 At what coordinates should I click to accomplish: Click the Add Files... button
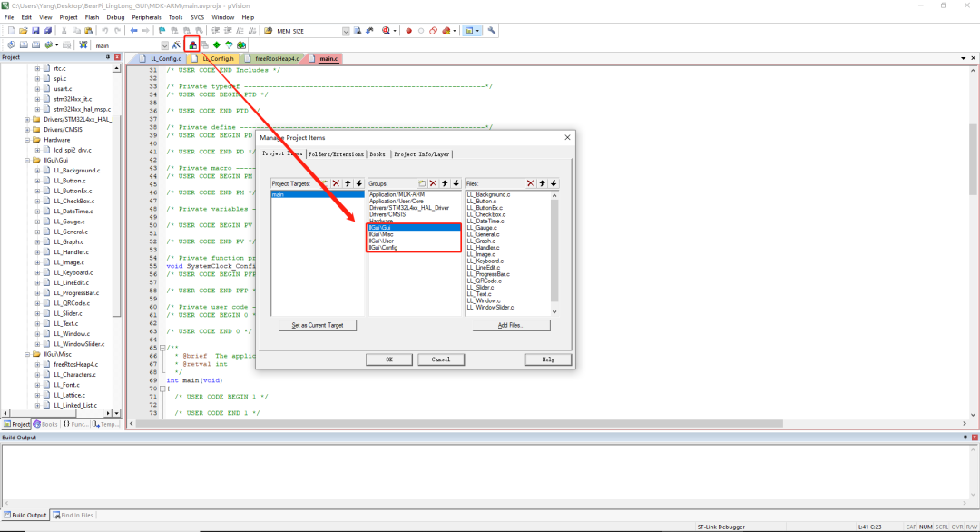pos(511,324)
